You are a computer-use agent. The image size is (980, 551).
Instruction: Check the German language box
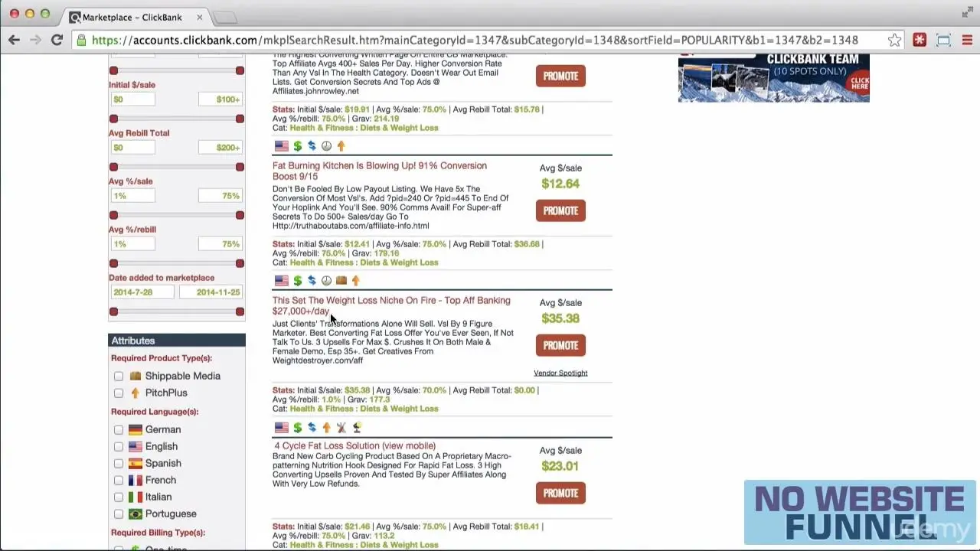[x=119, y=429]
